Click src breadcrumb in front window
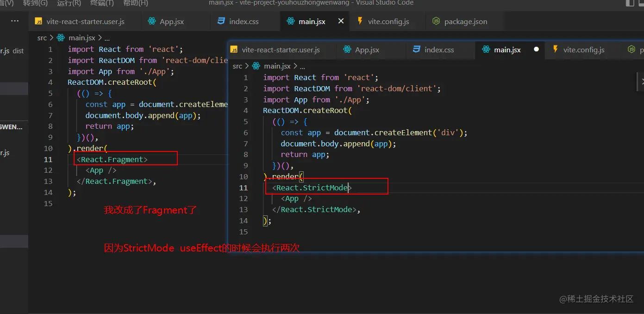This screenshot has height=314, width=644. (238, 66)
